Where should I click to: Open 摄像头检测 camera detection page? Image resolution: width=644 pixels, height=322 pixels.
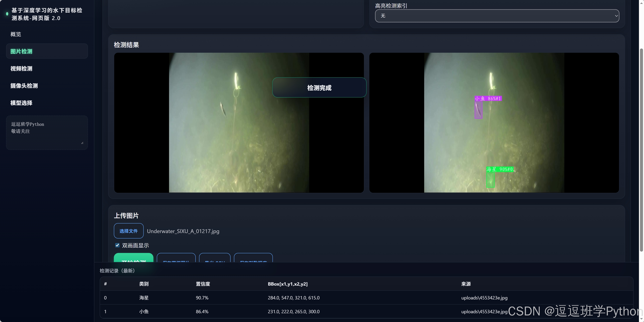pos(24,86)
